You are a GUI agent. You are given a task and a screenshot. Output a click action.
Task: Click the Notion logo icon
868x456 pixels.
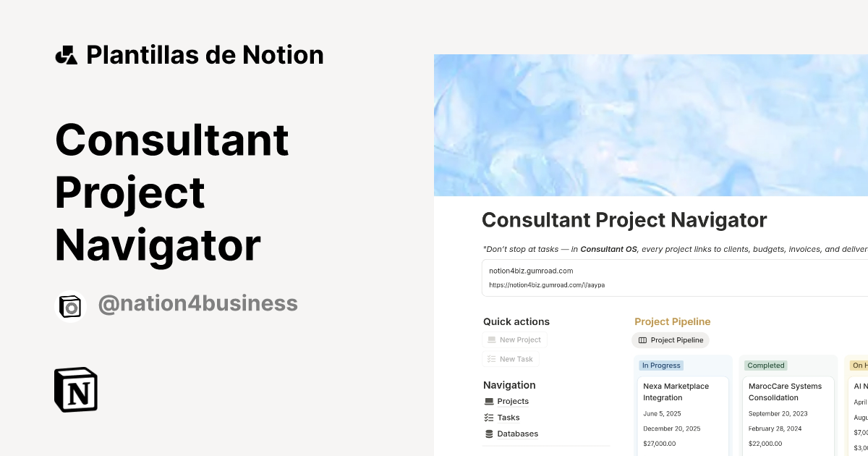tap(75, 389)
